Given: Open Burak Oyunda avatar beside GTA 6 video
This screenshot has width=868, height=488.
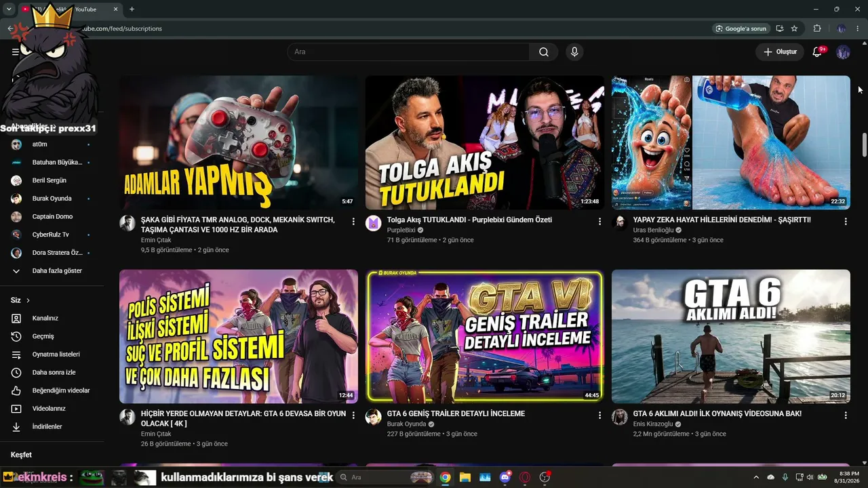Looking at the screenshot, I should coord(374,417).
